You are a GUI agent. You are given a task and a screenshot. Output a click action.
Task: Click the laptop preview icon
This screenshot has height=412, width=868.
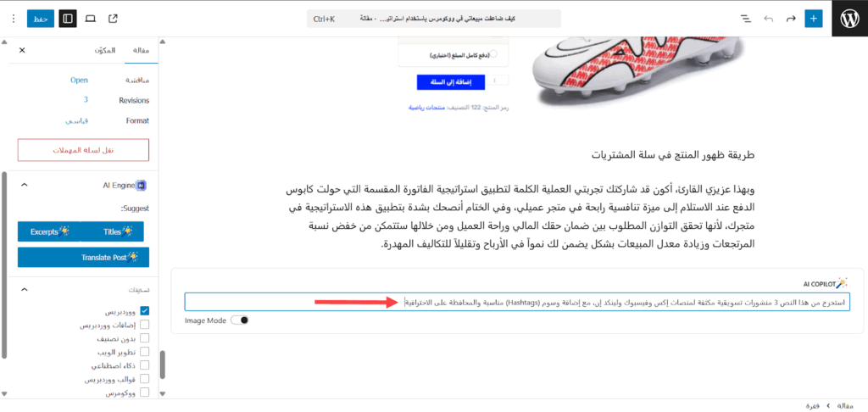(91, 18)
